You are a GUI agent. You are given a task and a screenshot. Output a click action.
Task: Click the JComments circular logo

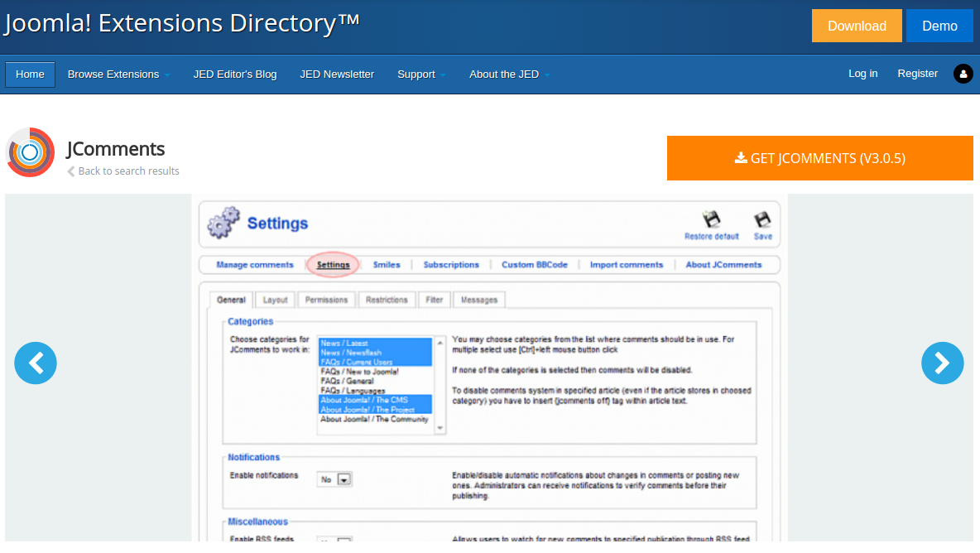(x=30, y=152)
